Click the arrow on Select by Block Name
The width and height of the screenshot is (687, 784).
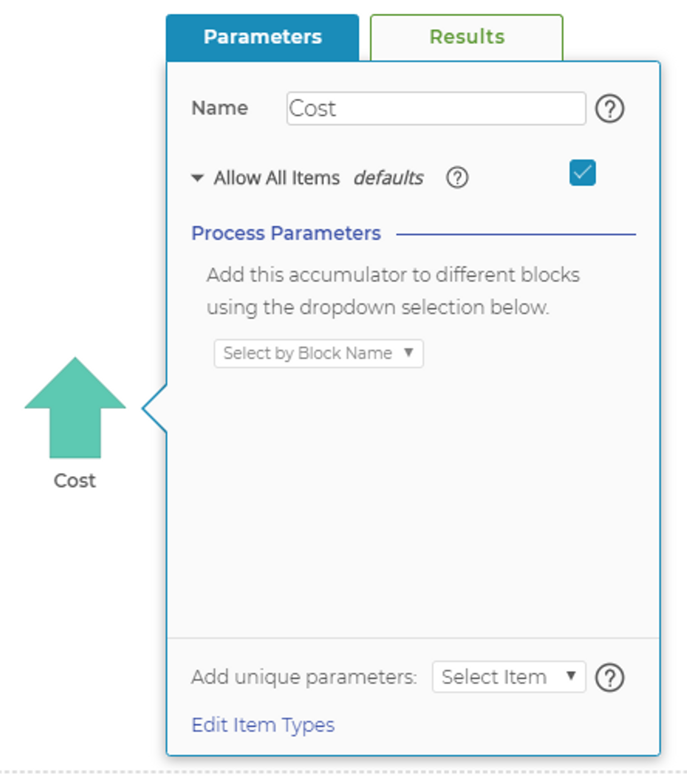409,353
